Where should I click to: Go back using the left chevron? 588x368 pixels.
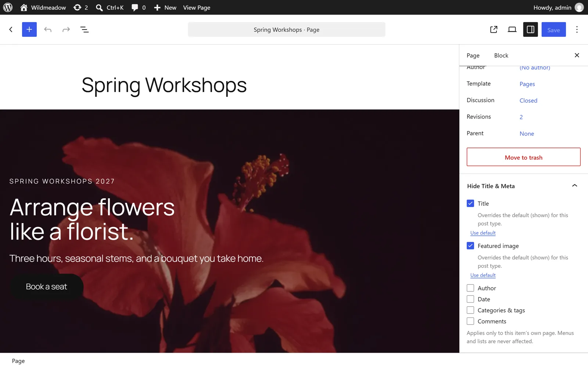pos(11,29)
